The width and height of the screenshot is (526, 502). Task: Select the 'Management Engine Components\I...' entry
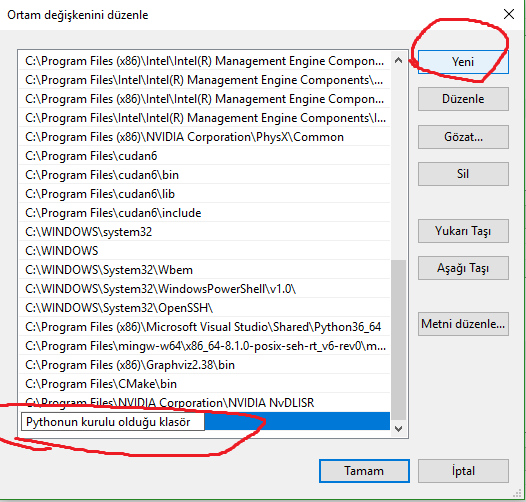205,118
